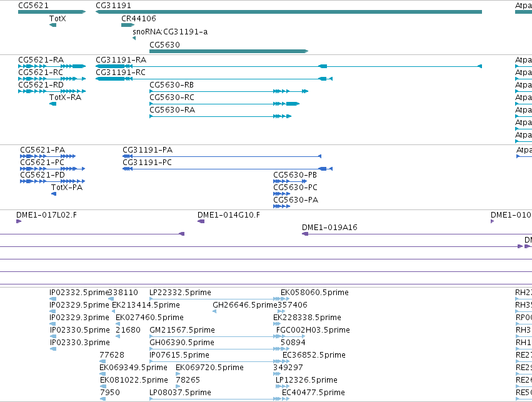Click the GM21567.5prime EST label
Image resolution: width=532 pixels, height=402 pixels.
[182, 331]
